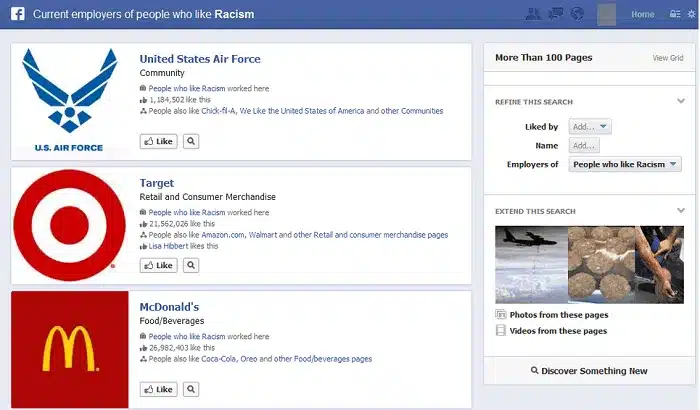
Task: Open the friend requests icon
Action: 530,15
